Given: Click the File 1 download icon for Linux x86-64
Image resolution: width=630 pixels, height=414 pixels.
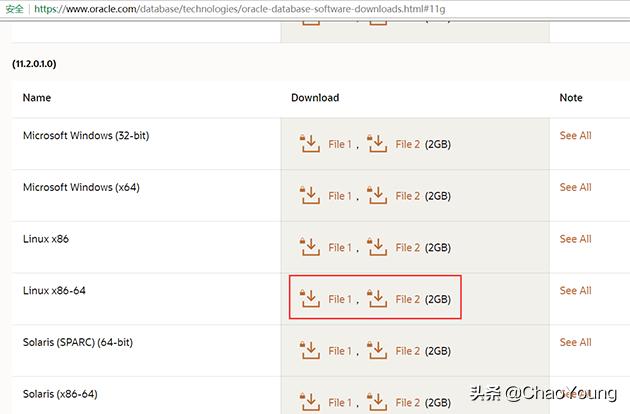Looking at the screenshot, I should (310, 299).
